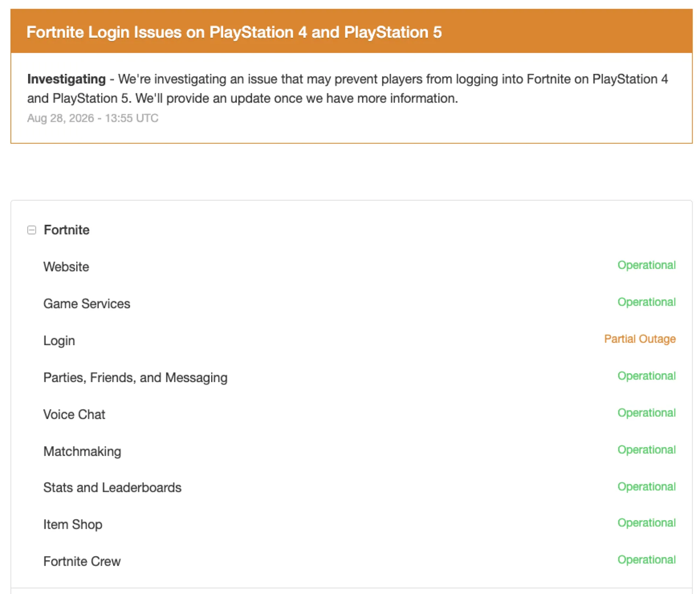Click the Operational status for Item Shop
This screenshot has width=700, height=594.
[x=646, y=523]
